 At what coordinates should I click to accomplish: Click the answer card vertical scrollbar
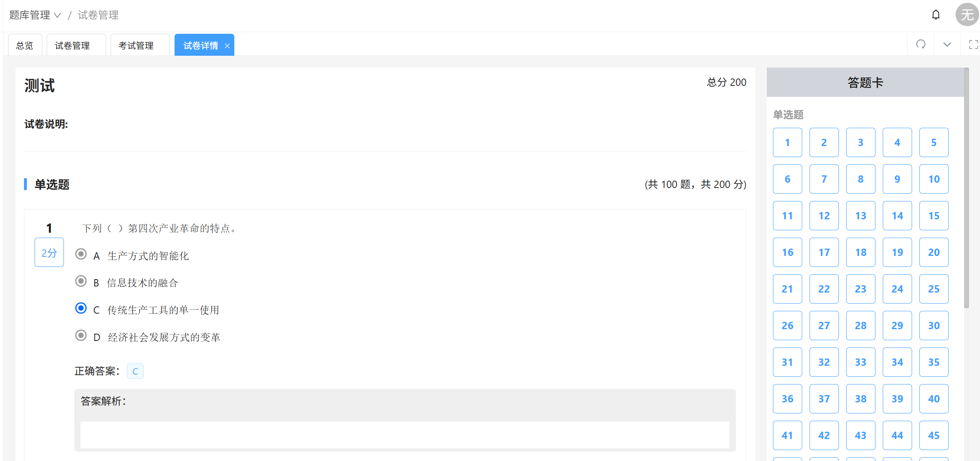[967, 187]
